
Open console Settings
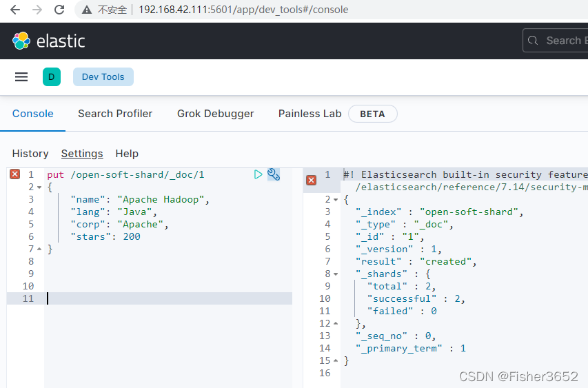(x=82, y=154)
